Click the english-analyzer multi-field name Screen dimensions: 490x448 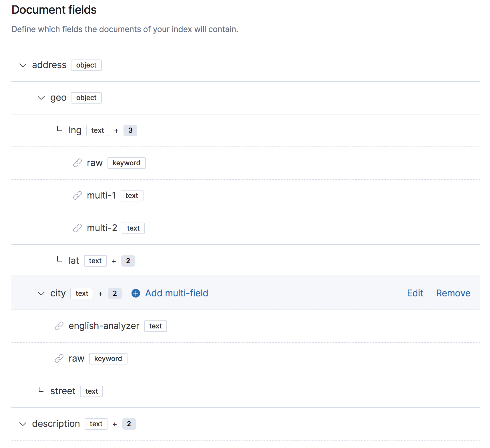[104, 326]
